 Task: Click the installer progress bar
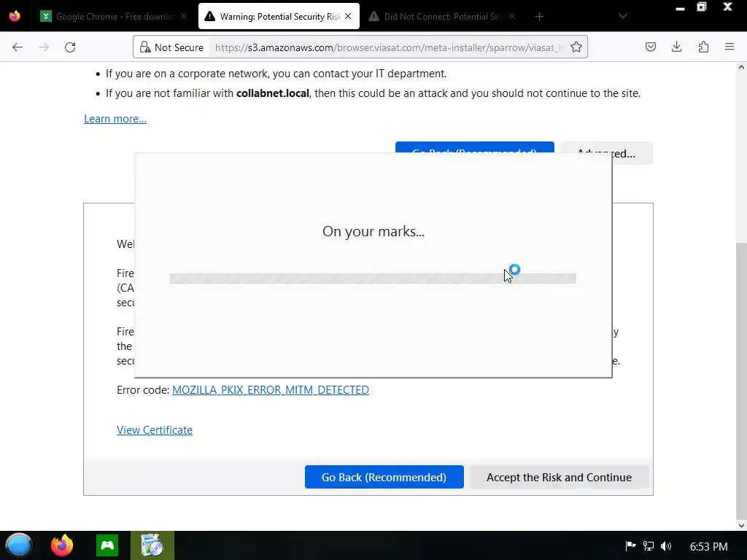[x=373, y=278]
